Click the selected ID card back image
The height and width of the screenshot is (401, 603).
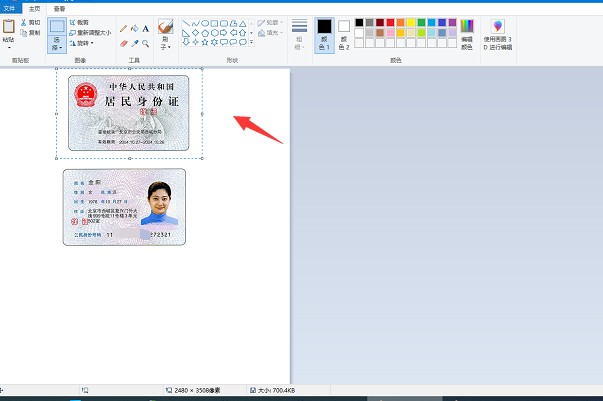(128, 113)
